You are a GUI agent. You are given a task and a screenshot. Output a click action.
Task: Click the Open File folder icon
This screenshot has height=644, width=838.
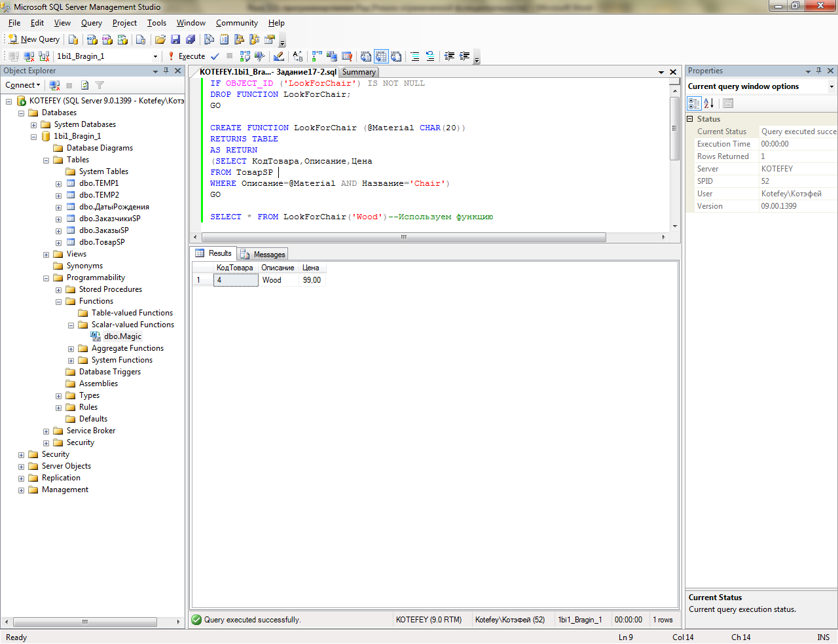(x=160, y=39)
